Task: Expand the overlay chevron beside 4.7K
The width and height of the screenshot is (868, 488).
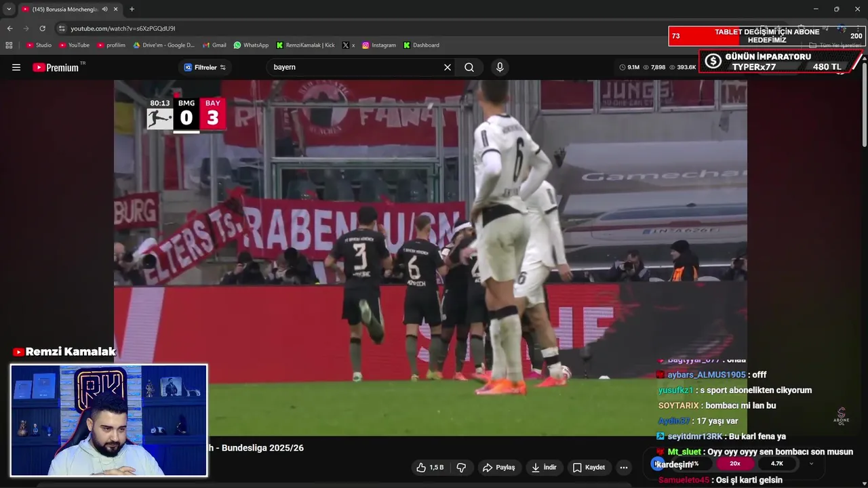Action: [x=812, y=464]
